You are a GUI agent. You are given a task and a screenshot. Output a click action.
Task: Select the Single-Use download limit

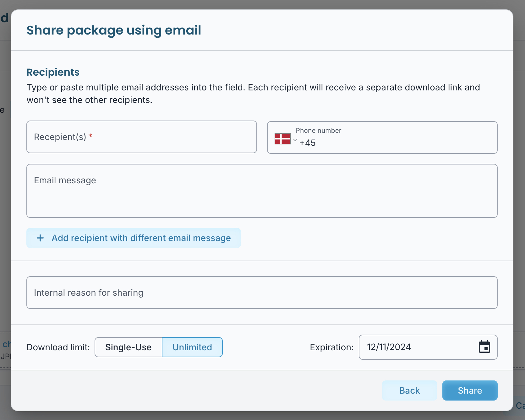pos(128,347)
